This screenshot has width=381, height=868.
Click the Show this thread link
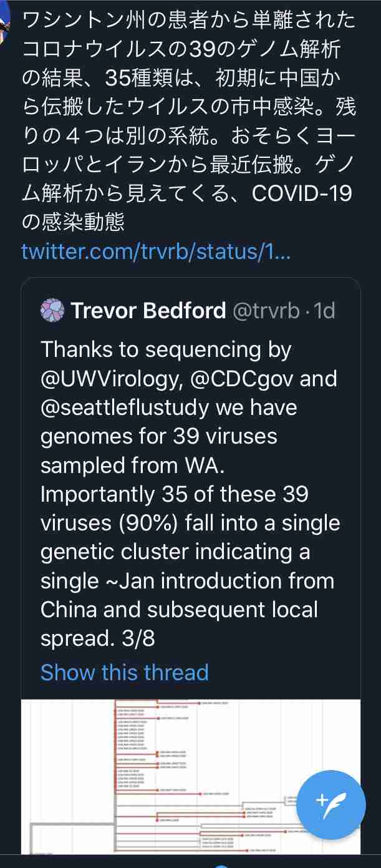(x=125, y=672)
